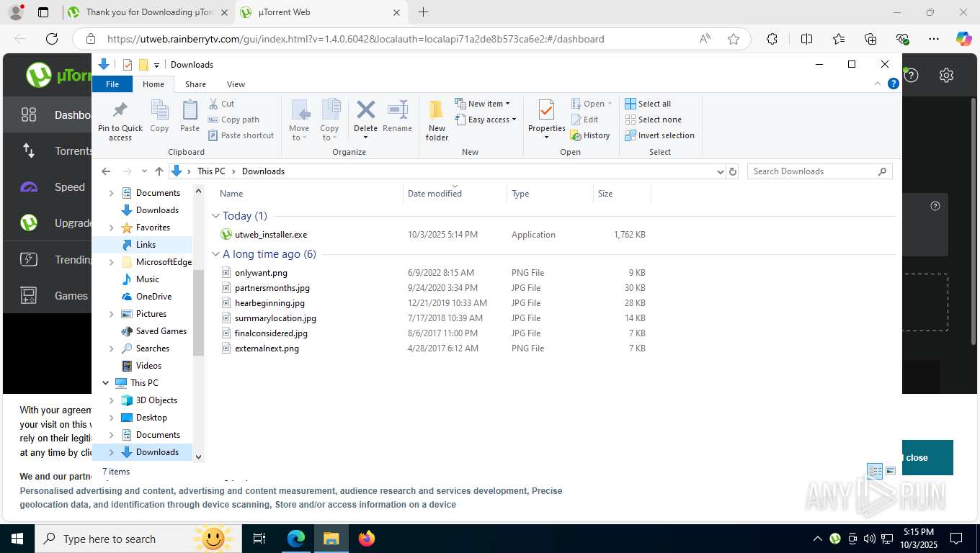Expand Pictures in navigation pane
980x553 pixels.
(111, 314)
